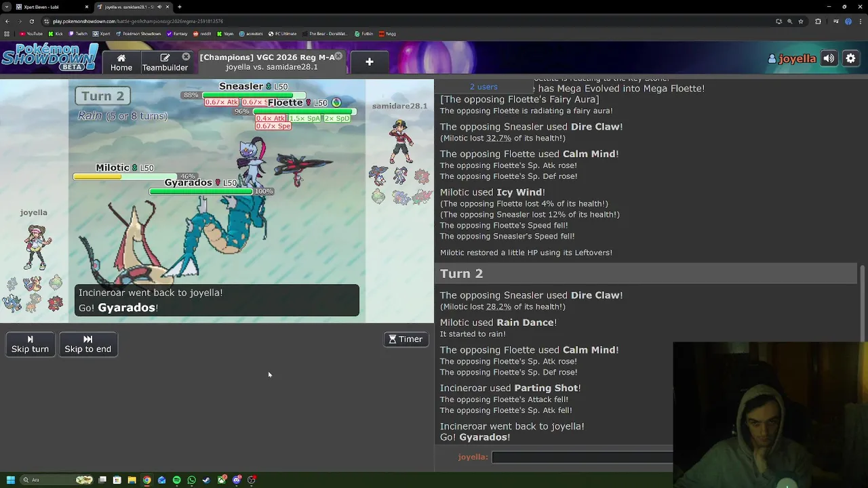
Task: Open the FC Ultimate bookmark
Action: pyautogui.click(x=283, y=33)
